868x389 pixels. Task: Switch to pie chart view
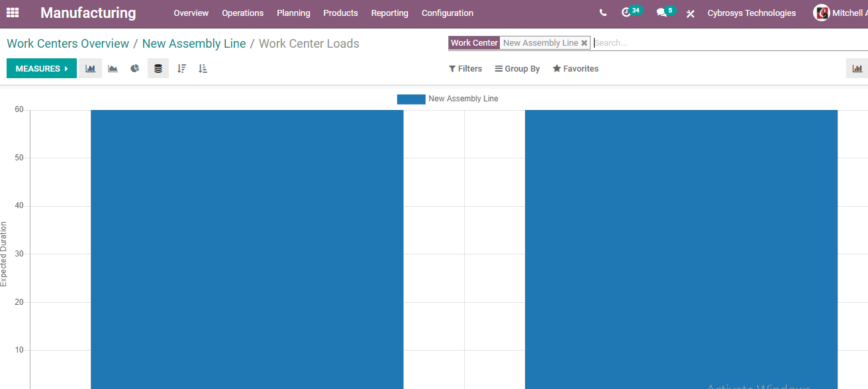135,68
